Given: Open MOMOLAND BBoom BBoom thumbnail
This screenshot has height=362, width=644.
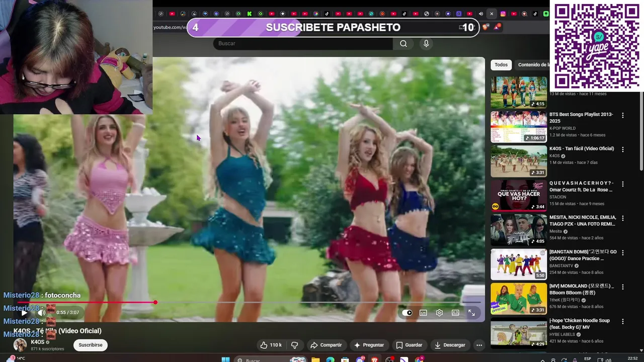Looking at the screenshot, I should coord(519,298).
